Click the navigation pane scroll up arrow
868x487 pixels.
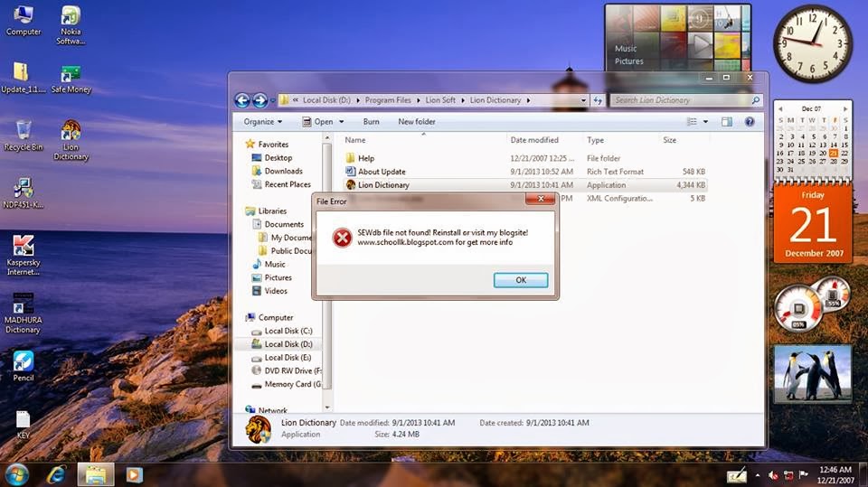click(327, 138)
